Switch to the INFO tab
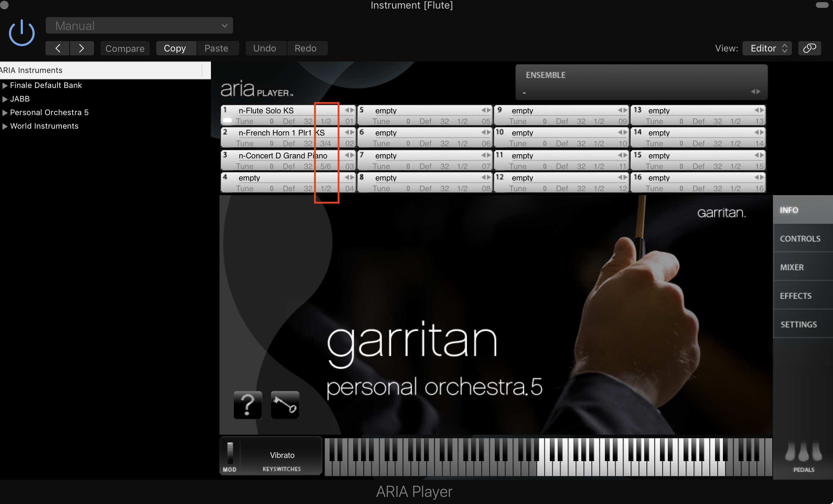The height and width of the screenshot is (504, 833). click(803, 210)
